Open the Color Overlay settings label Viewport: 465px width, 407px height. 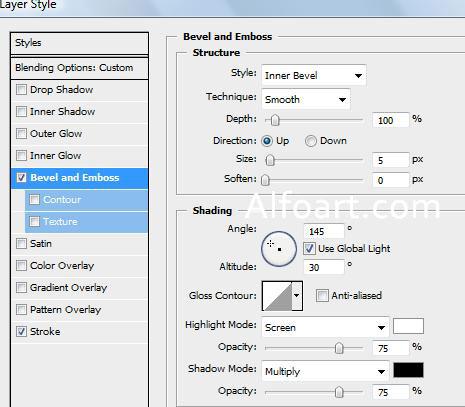pos(62,266)
